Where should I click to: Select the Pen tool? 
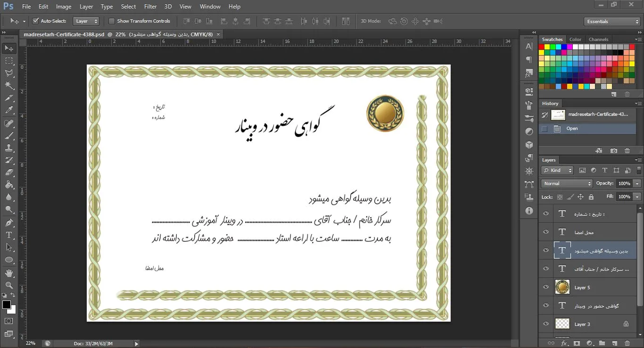[x=9, y=223]
